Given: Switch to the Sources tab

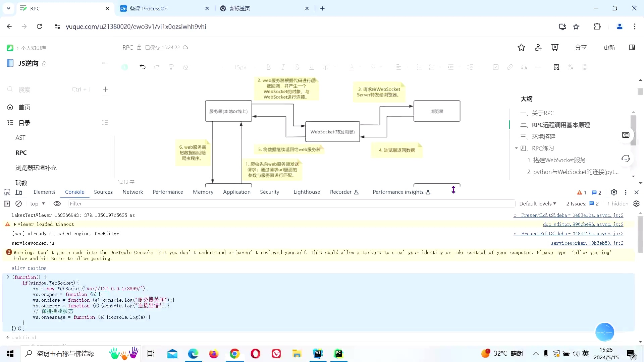Looking at the screenshot, I should pyautogui.click(x=103, y=192).
